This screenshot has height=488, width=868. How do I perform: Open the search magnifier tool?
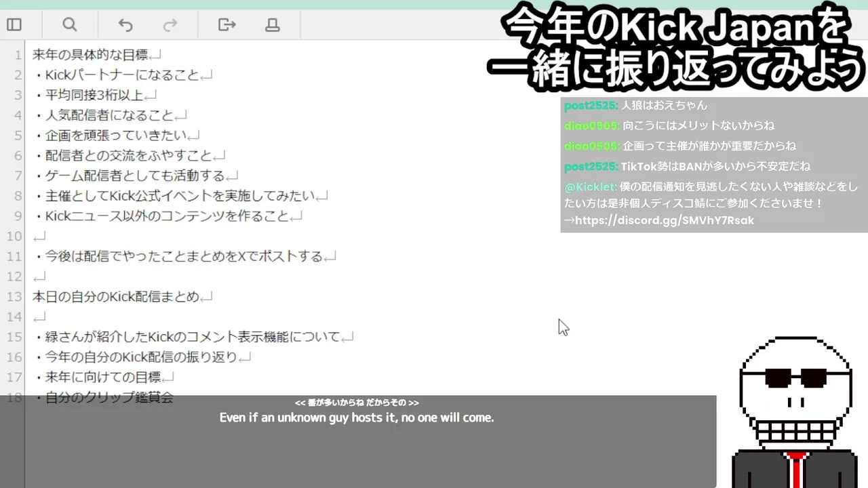pyautogui.click(x=69, y=25)
